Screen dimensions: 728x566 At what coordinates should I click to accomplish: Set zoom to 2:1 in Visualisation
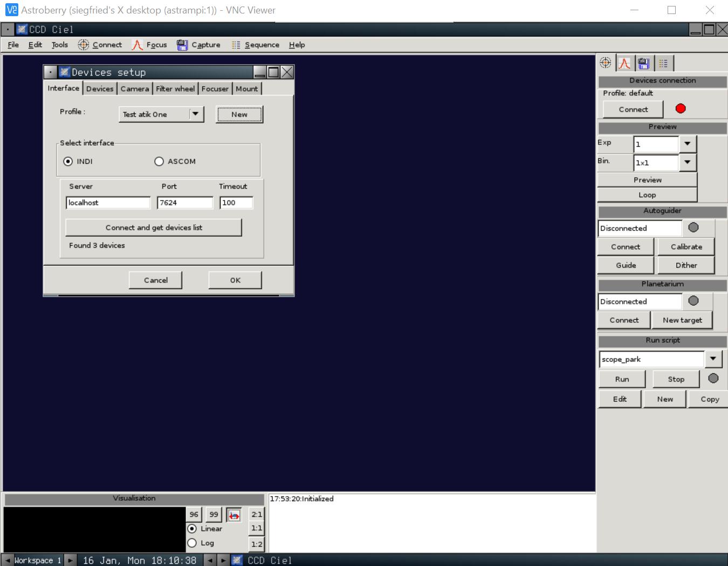pos(257,515)
